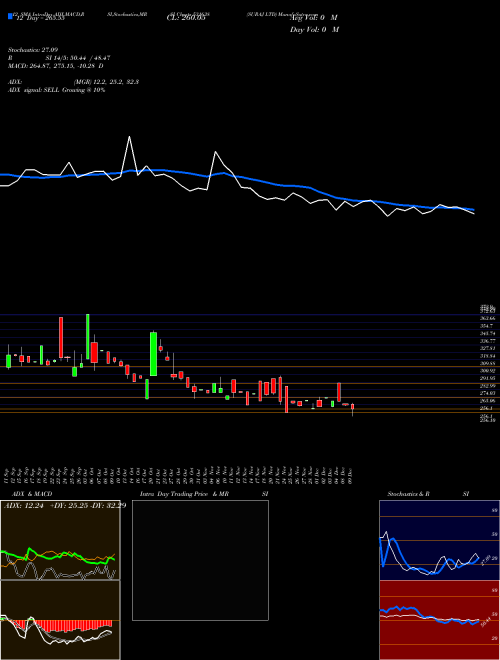Click the tallest green candlestick in the price chart
Image resolution: width=500 pixels, height=660 pixels.
coord(88,336)
